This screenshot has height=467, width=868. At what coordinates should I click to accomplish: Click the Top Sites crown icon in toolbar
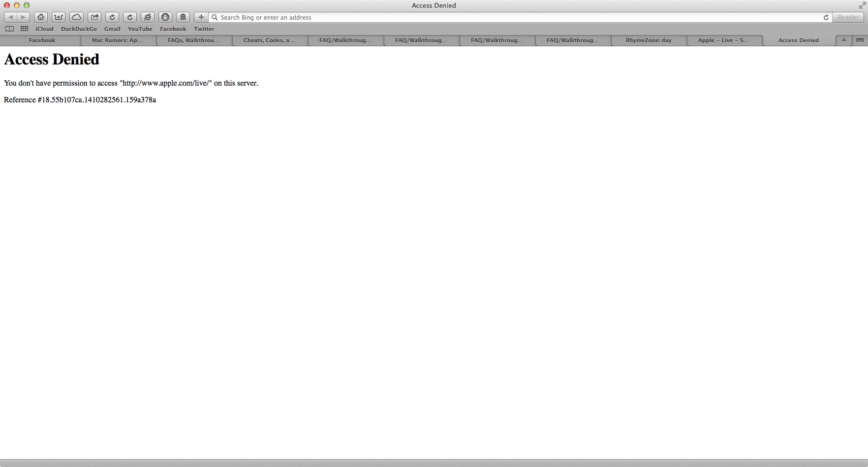[x=59, y=17]
